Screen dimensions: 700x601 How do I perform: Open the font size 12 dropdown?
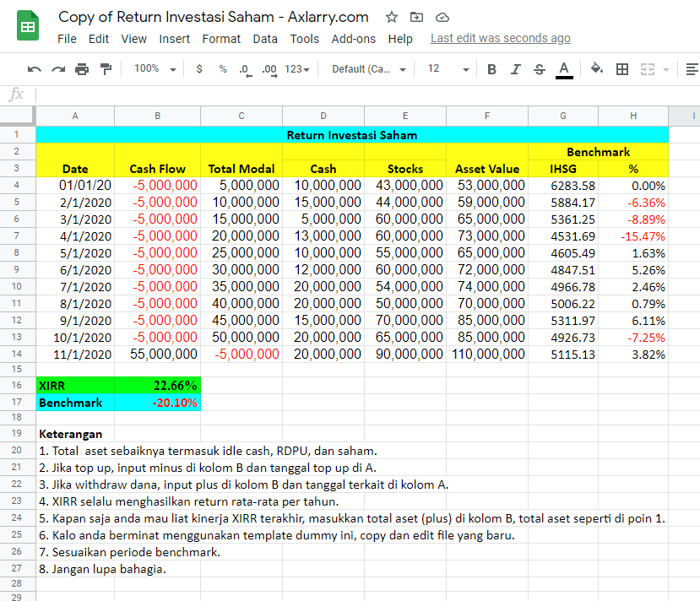coord(448,68)
